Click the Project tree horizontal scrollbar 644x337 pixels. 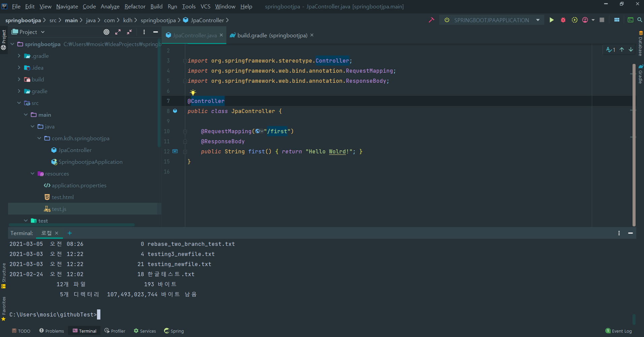click(x=72, y=225)
